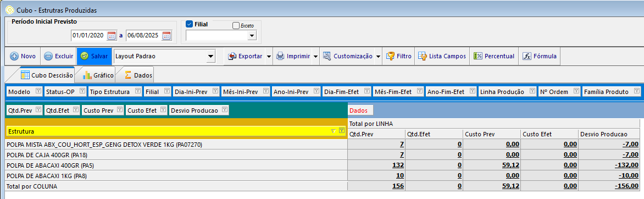Click the Excluir button
Screen dimensions: 644x199
59,56
